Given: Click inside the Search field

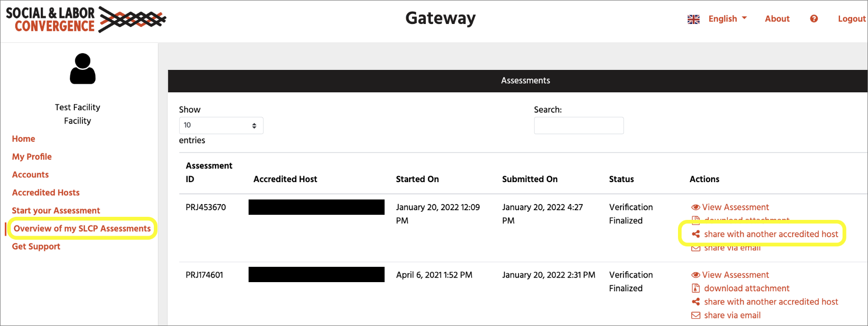Looking at the screenshot, I should 579,125.
